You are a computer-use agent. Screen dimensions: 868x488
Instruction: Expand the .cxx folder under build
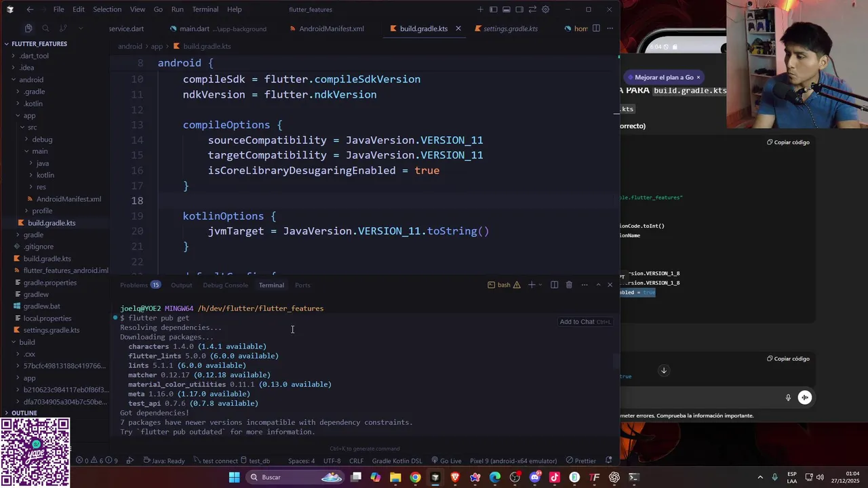[29, 354]
